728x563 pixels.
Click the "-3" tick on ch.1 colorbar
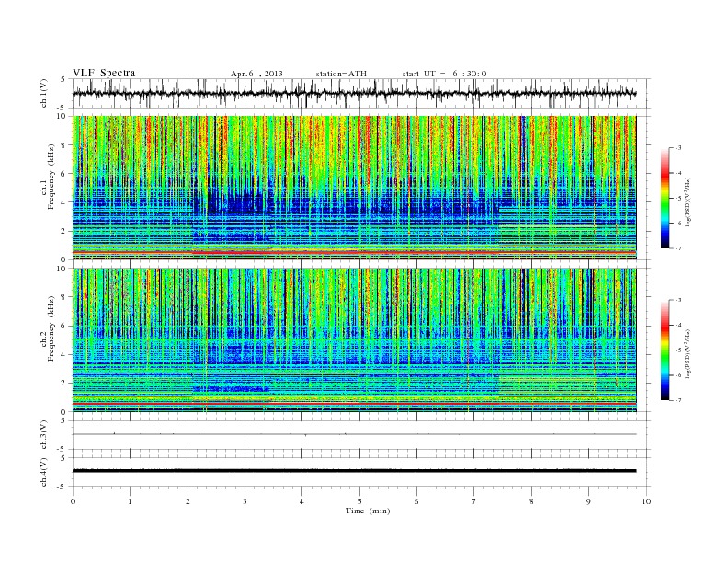(678, 148)
